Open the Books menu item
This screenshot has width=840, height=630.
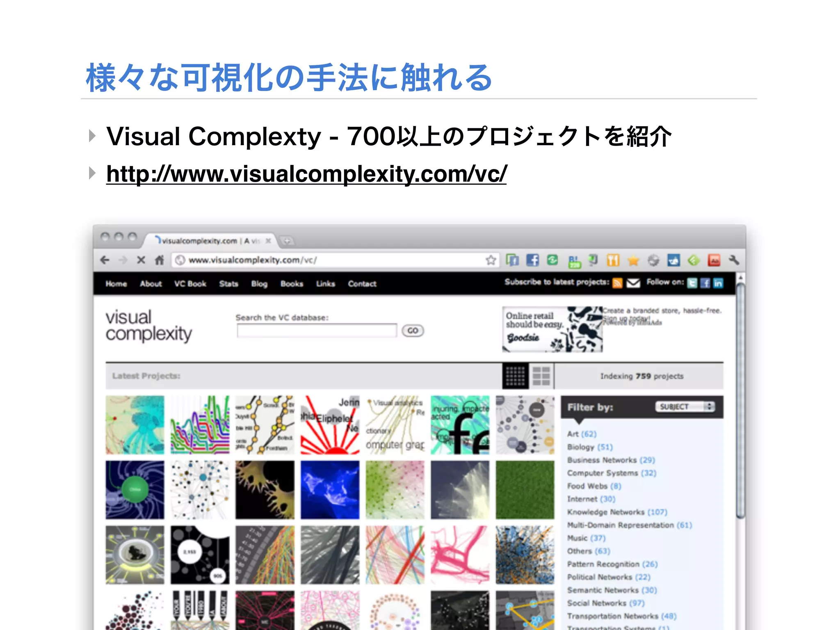(x=292, y=284)
